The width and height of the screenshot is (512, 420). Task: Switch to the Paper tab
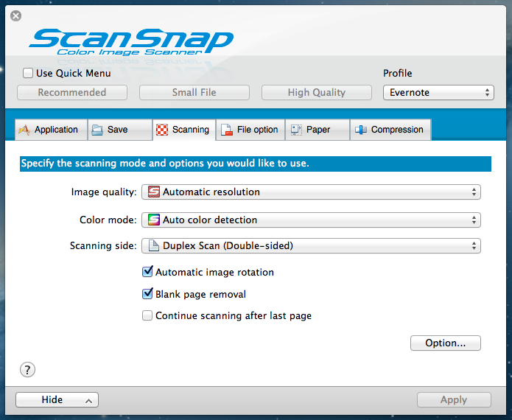pyautogui.click(x=318, y=130)
